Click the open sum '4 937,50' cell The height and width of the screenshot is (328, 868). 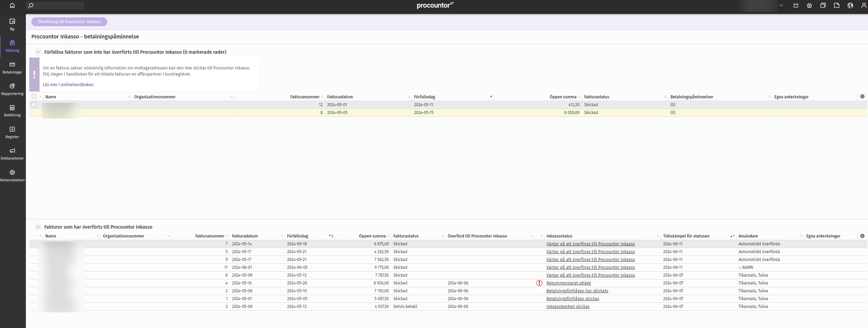pyautogui.click(x=382, y=307)
